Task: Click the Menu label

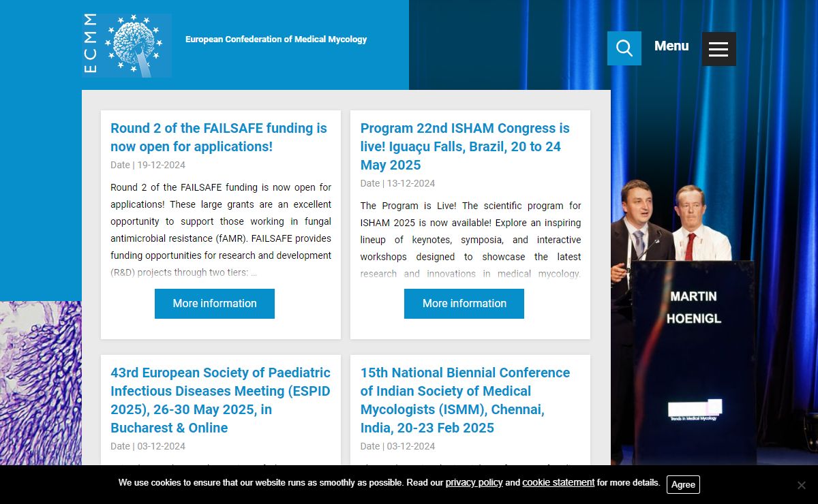Action: click(671, 46)
